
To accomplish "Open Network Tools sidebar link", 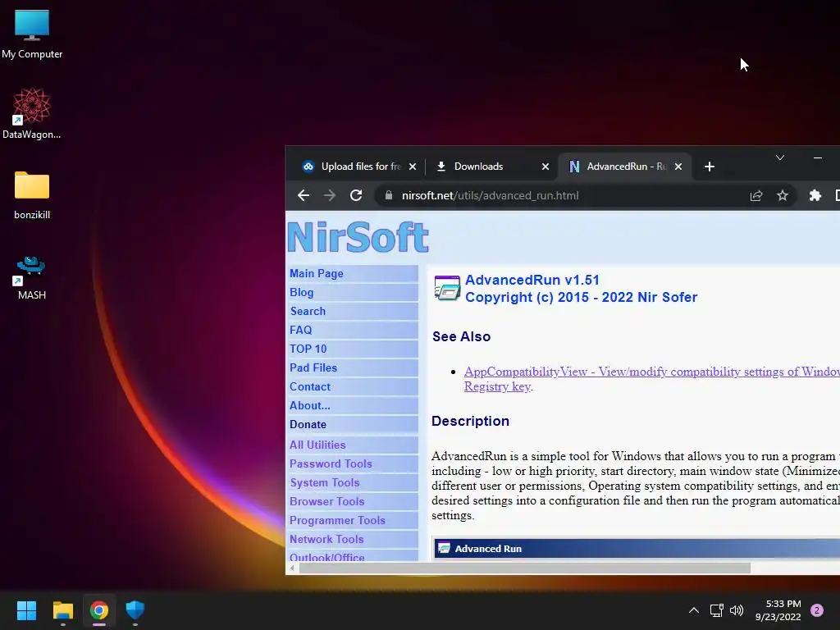I will [326, 540].
